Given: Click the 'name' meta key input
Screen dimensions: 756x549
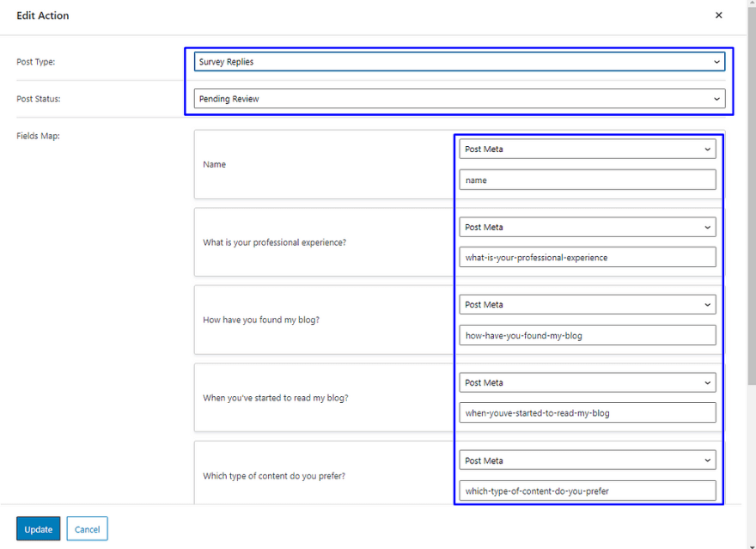Looking at the screenshot, I should coord(588,180).
